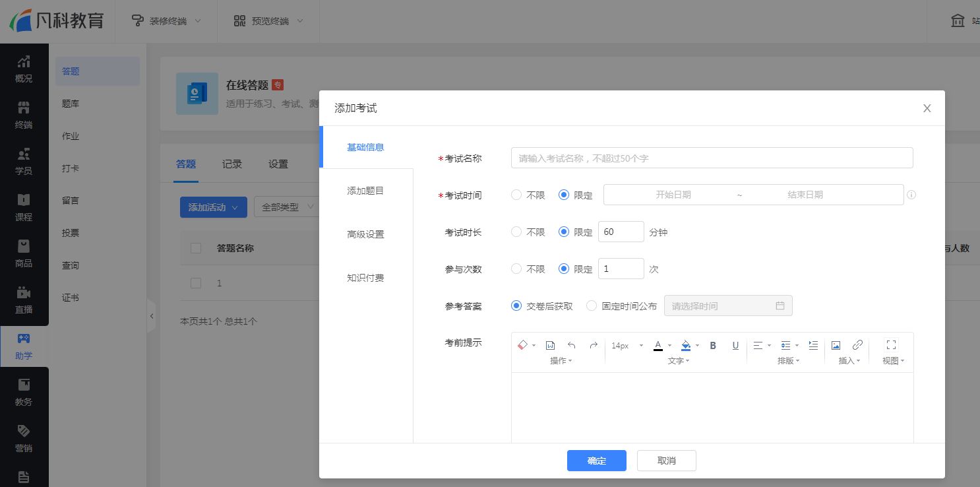Collapse the secondary sidebar with arrow handle
The width and height of the screenshot is (980, 487).
point(152,317)
